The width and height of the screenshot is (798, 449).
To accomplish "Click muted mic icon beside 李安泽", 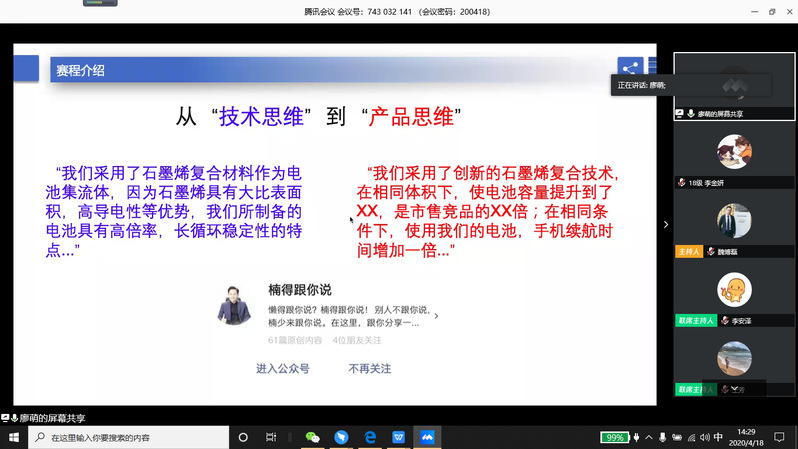I will 725,321.
